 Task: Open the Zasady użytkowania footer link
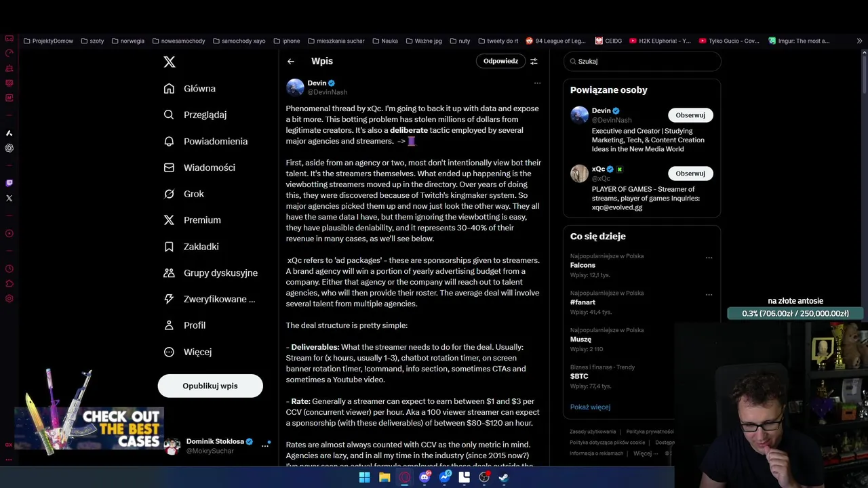(x=593, y=432)
